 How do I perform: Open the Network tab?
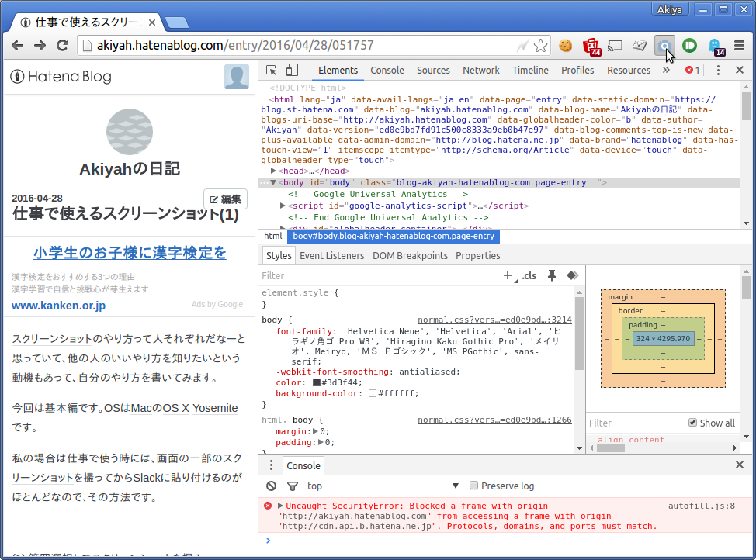click(481, 71)
